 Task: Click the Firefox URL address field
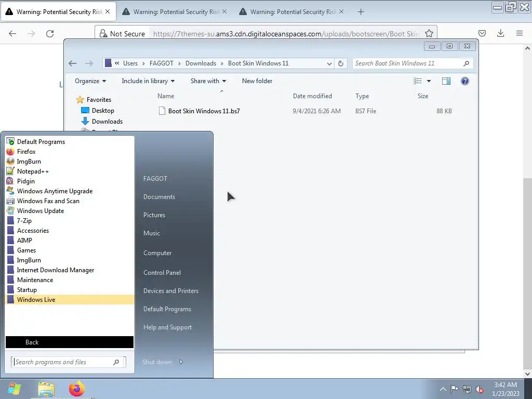(x=286, y=34)
